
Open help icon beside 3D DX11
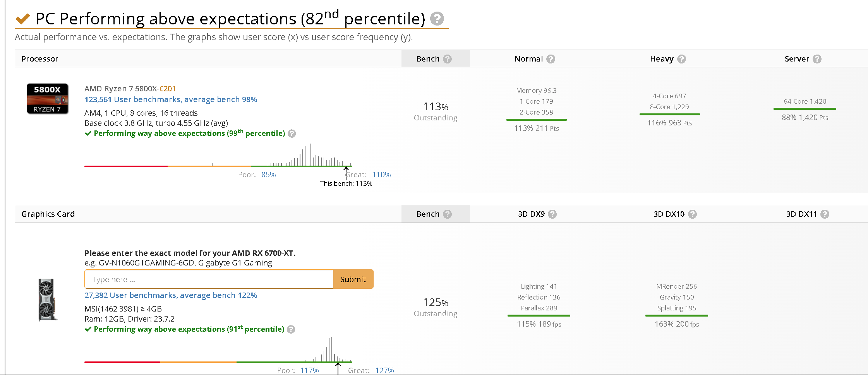tap(825, 214)
